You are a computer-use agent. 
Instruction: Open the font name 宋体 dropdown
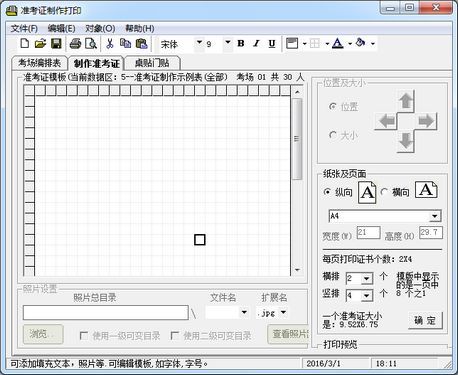(199, 43)
